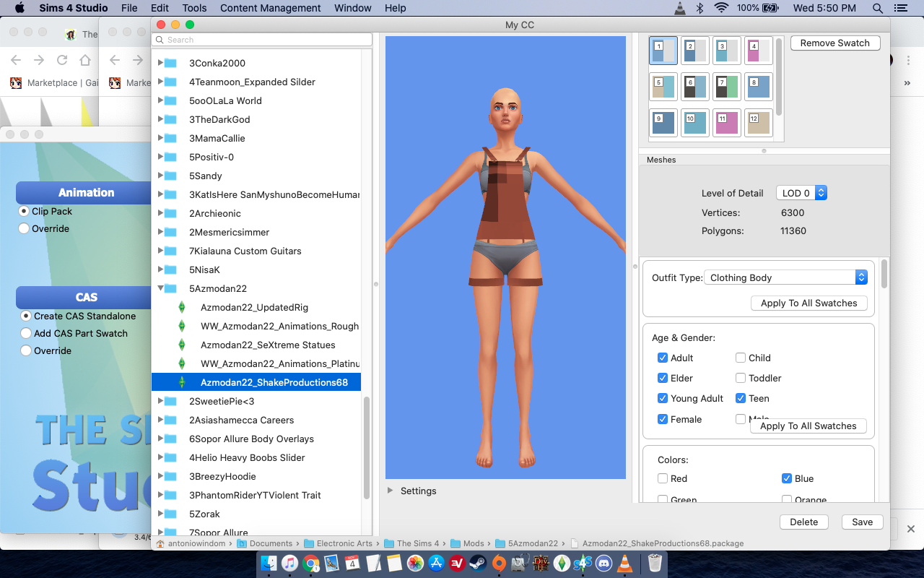Launch Origin from the dock
924x578 pixels.
coord(499,563)
